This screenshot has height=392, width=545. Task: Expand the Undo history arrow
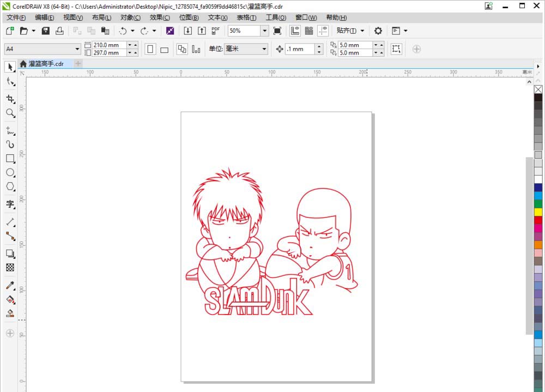[x=132, y=31]
